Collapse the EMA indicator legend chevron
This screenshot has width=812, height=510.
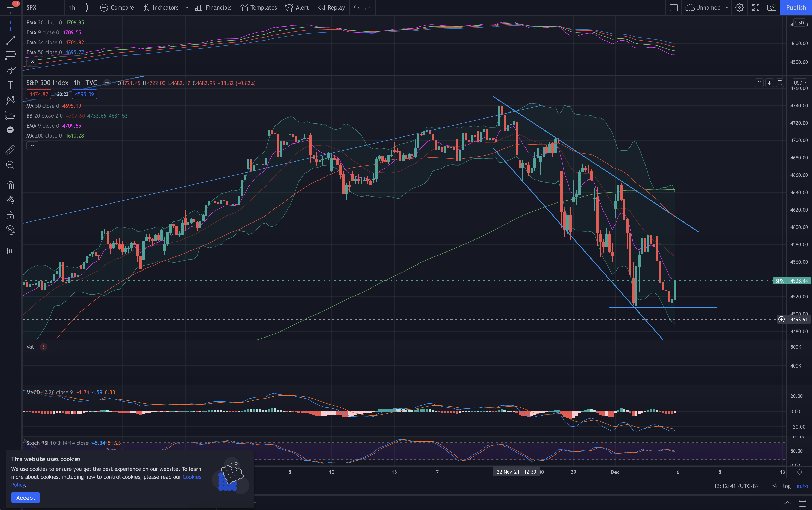pyautogui.click(x=32, y=62)
